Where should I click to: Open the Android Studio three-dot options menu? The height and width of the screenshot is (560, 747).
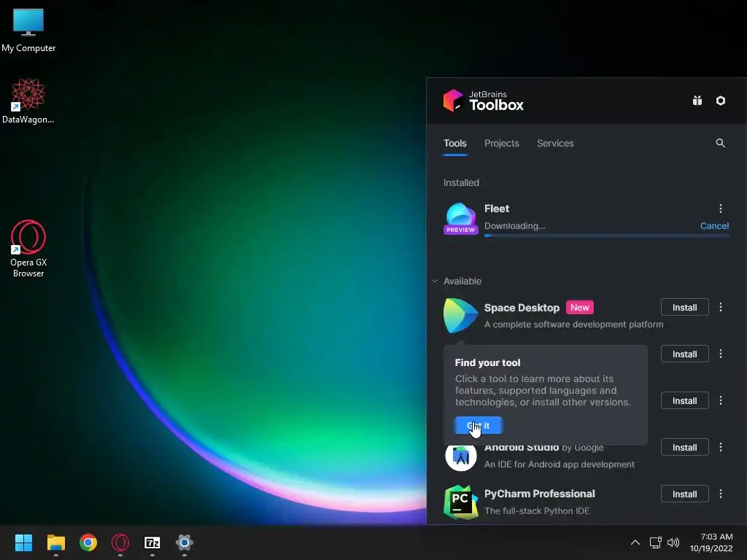[x=720, y=447]
